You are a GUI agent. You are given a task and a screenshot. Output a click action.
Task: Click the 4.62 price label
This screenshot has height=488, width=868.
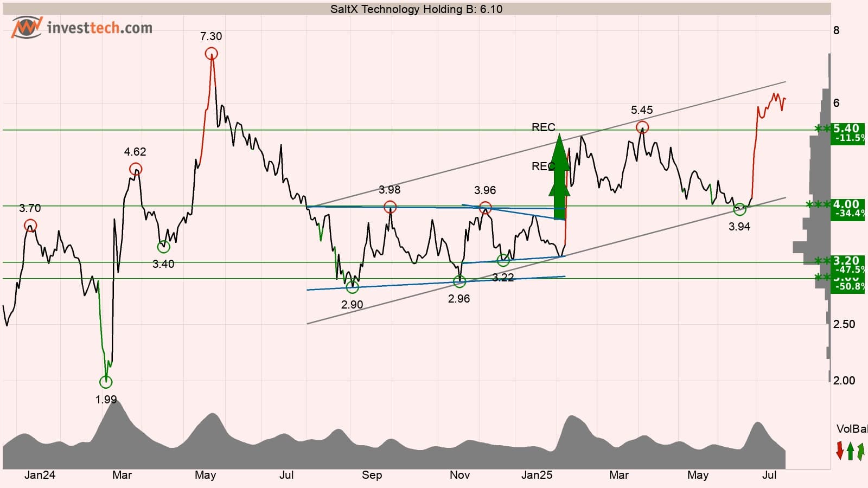pos(135,152)
